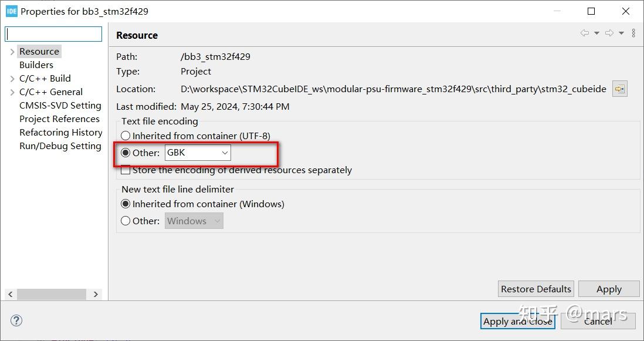Select Inherited from container (UTF-8) encoding
This screenshot has width=644, height=341.
(126, 136)
